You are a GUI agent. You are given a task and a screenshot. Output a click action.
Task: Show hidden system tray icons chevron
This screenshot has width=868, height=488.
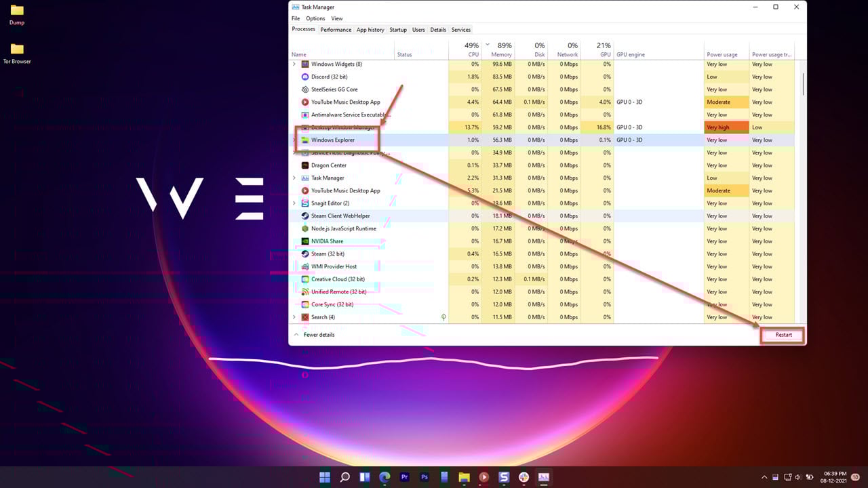[x=765, y=477]
